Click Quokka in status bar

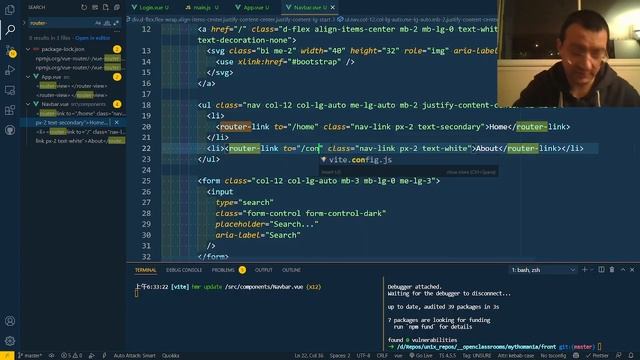coord(171,356)
